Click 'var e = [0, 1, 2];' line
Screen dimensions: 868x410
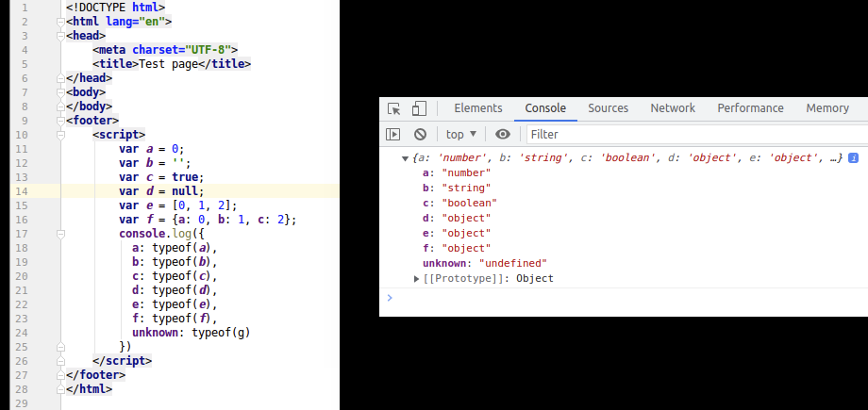(177, 205)
